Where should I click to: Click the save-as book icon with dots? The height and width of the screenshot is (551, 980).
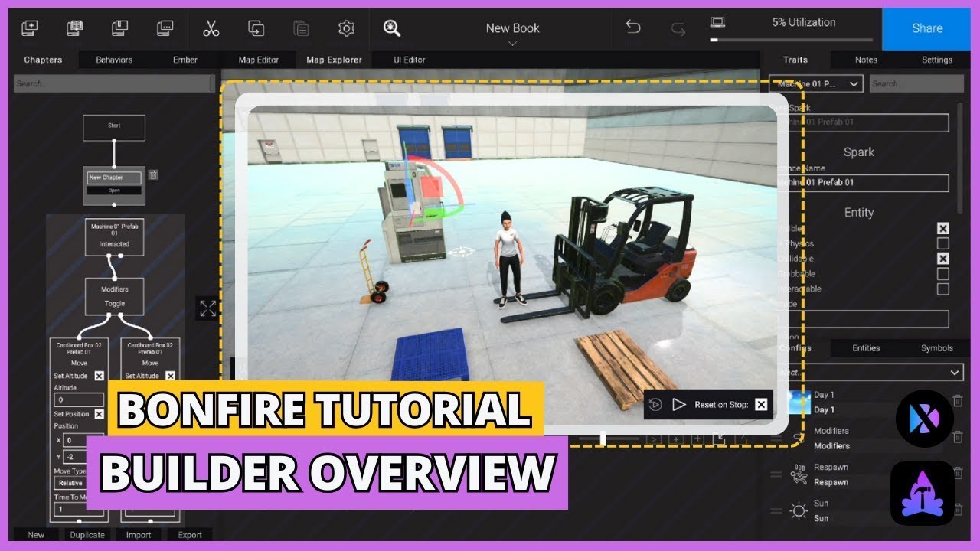pos(165,28)
